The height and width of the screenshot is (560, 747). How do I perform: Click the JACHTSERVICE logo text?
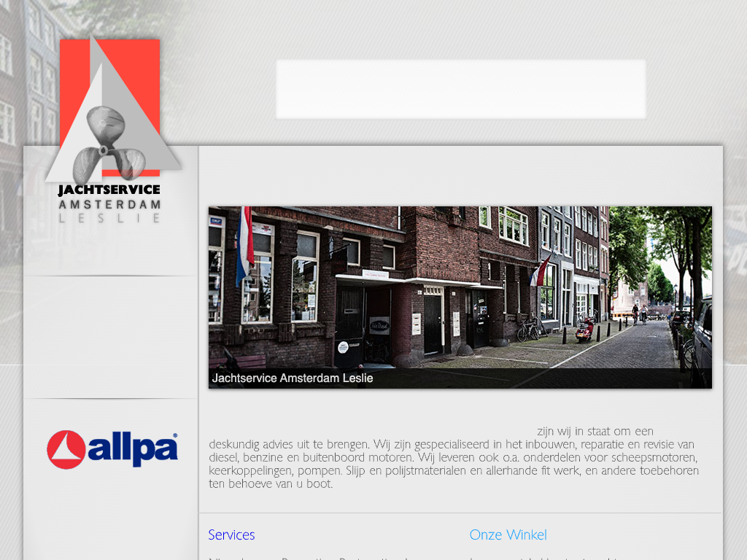point(109,190)
